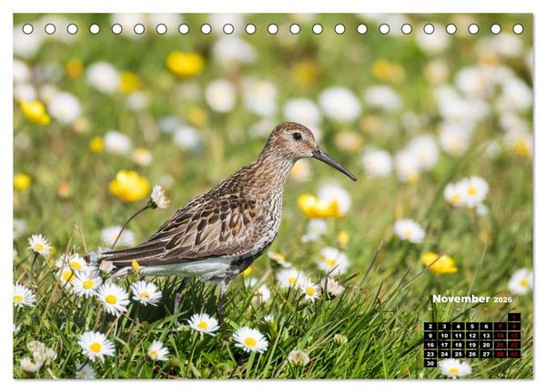Select date 5 in the calendar grid

[x=472, y=327]
